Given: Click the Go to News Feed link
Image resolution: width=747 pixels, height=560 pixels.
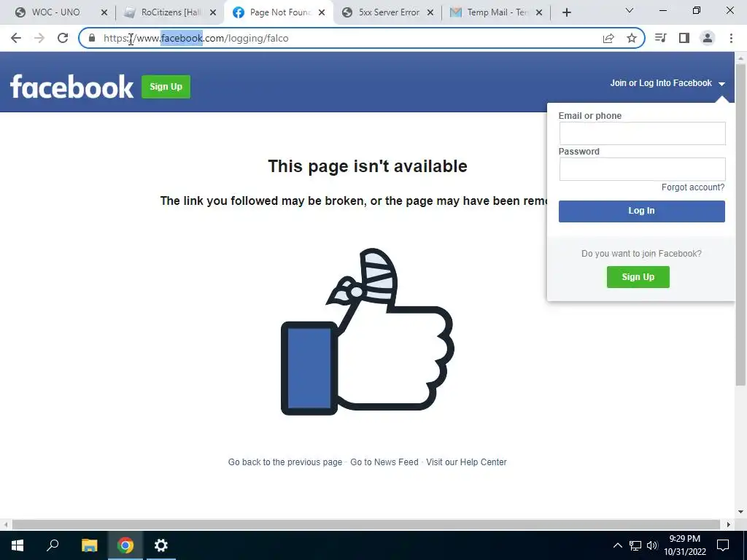Looking at the screenshot, I should 384,462.
